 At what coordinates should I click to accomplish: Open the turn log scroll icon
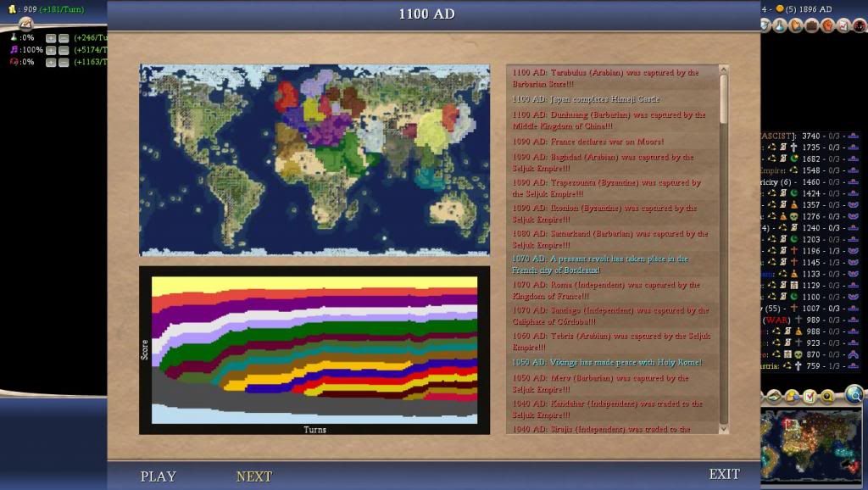pyautogui.click(x=25, y=23)
